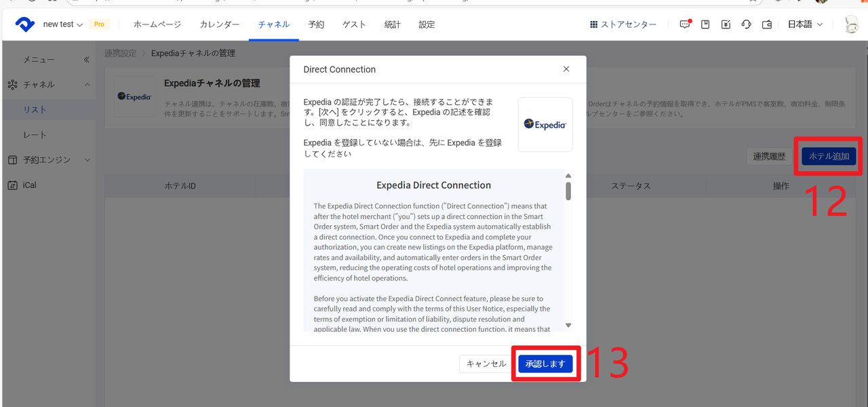The width and height of the screenshot is (868, 407).
Task: Click the wallet icon in the header
Action: pos(767,24)
